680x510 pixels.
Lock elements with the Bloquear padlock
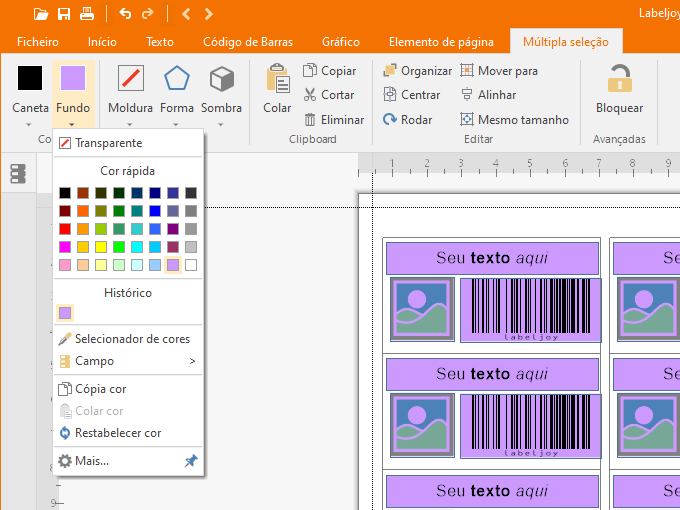(x=619, y=78)
